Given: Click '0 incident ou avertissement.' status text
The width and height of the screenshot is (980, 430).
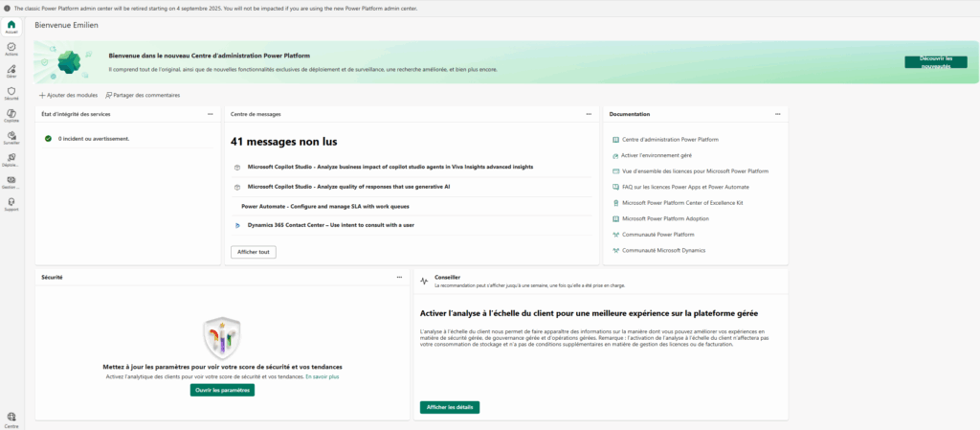Looking at the screenshot, I should (x=94, y=139).
